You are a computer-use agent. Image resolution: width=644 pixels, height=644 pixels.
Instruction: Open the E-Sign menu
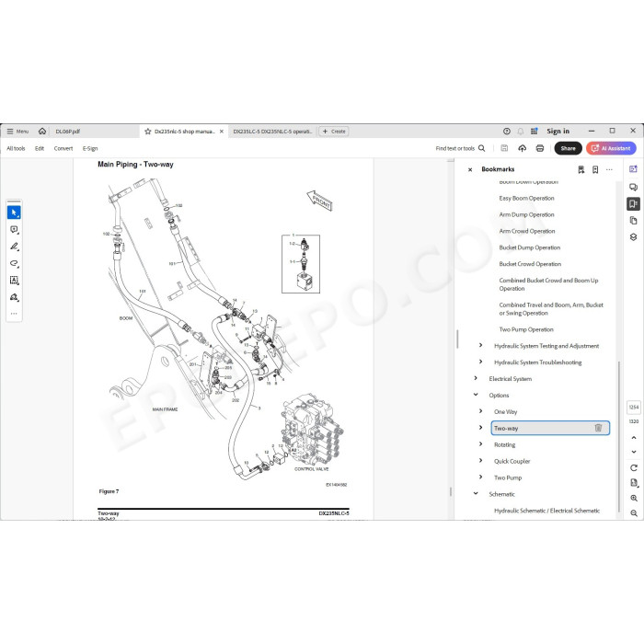tap(90, 148)
